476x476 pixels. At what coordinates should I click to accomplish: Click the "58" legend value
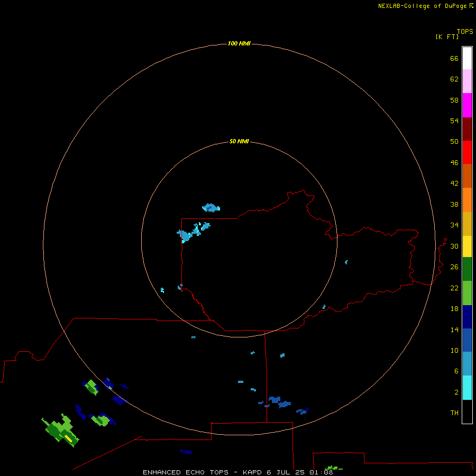point(454,100)
